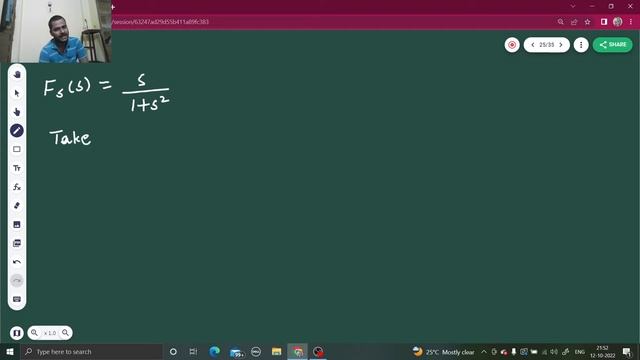Open the page counter 25/35

click(x=547, y=45)
